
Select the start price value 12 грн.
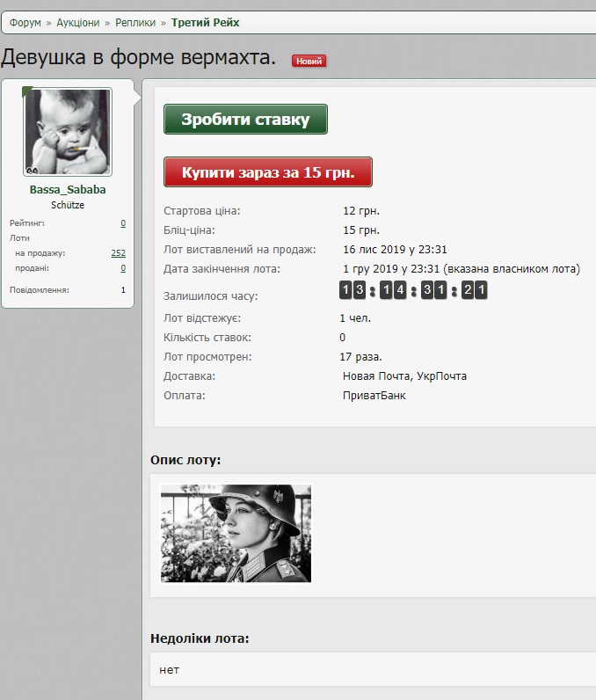click(361, 211)
